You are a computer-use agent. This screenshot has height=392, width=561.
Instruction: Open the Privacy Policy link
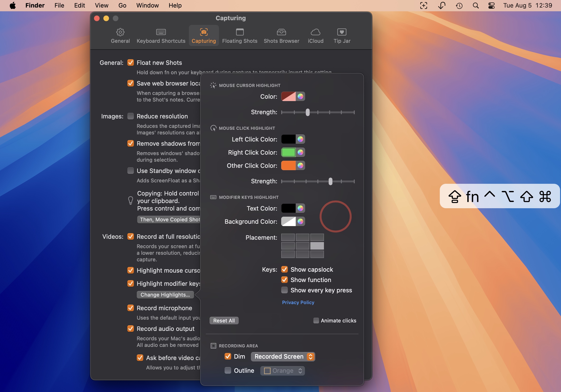298,302
